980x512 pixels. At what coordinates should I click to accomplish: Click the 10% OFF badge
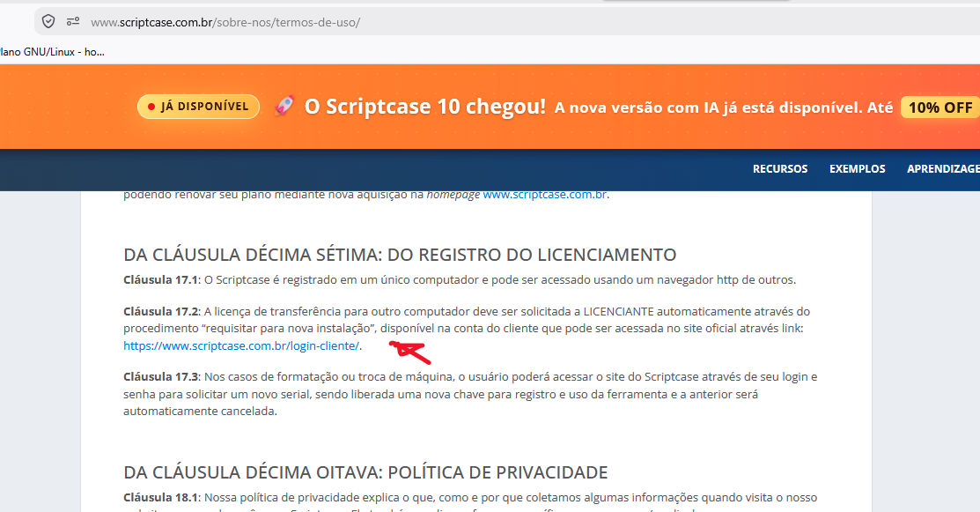(x=940, y=108)
